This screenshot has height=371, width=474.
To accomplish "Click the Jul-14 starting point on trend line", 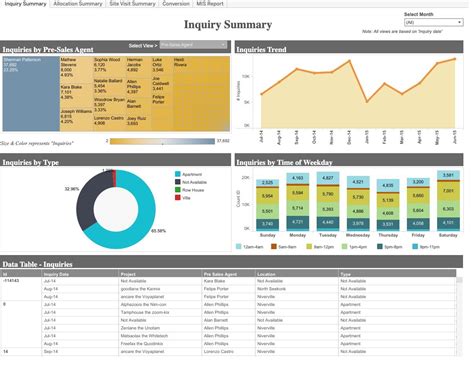I will coord(262,94).
